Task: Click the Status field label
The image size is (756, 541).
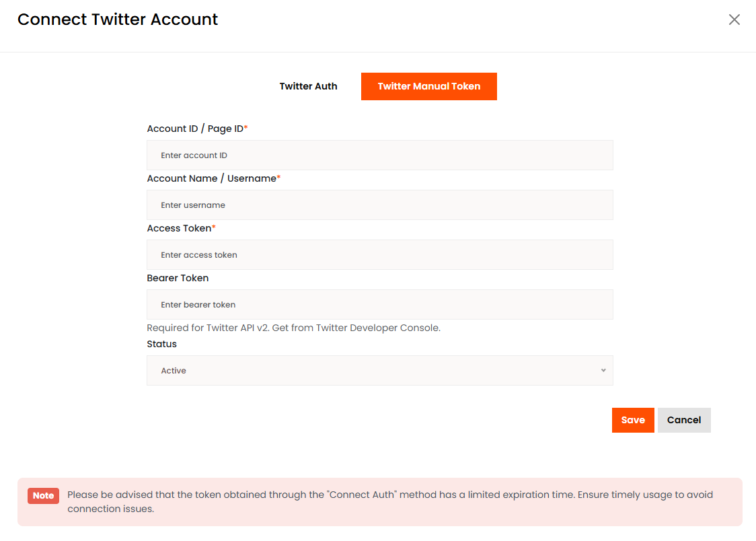Action: [x=161, y=344]
